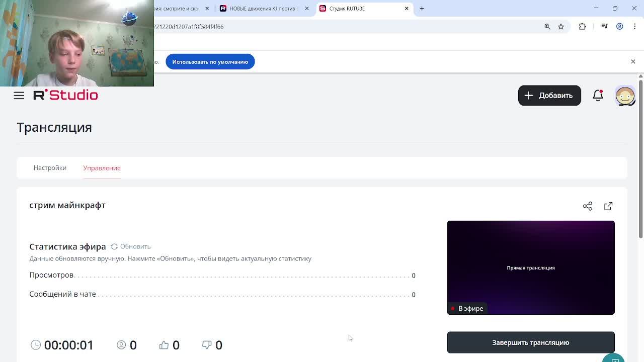Click the Сообщений в чате row label
This screenshot has width=644, height=362.
62,294
